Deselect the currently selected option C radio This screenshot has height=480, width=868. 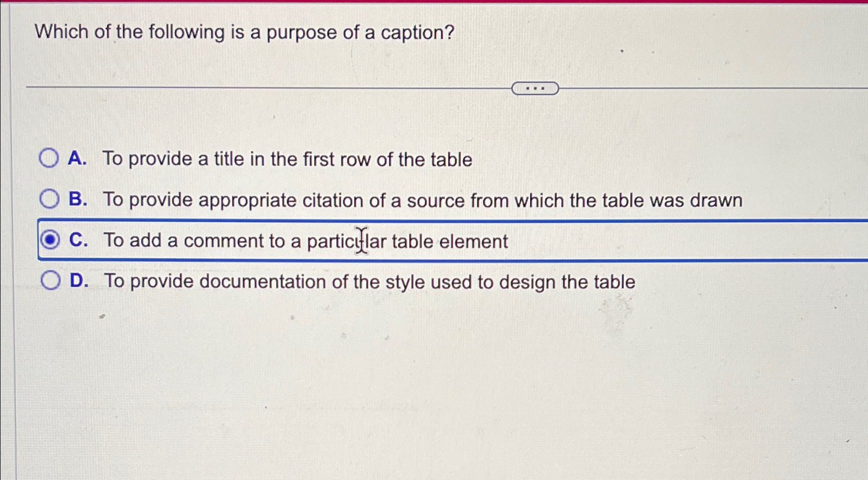(50, 240)
